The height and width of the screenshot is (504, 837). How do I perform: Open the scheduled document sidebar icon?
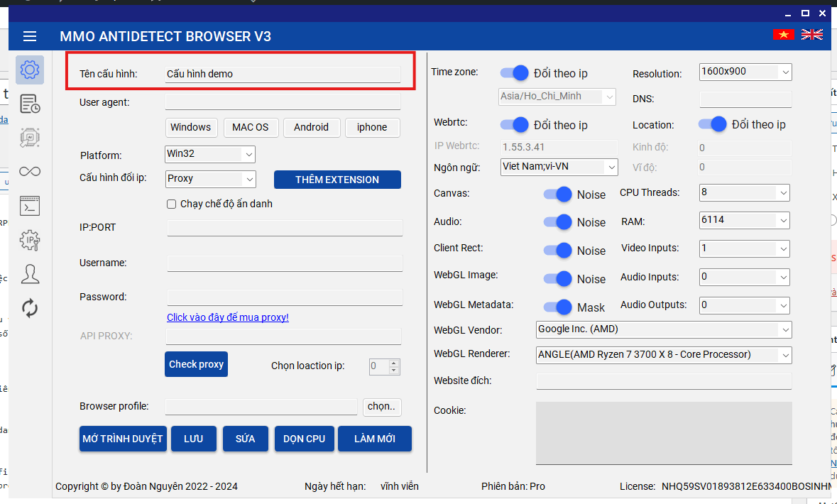[x=30, y=104]
